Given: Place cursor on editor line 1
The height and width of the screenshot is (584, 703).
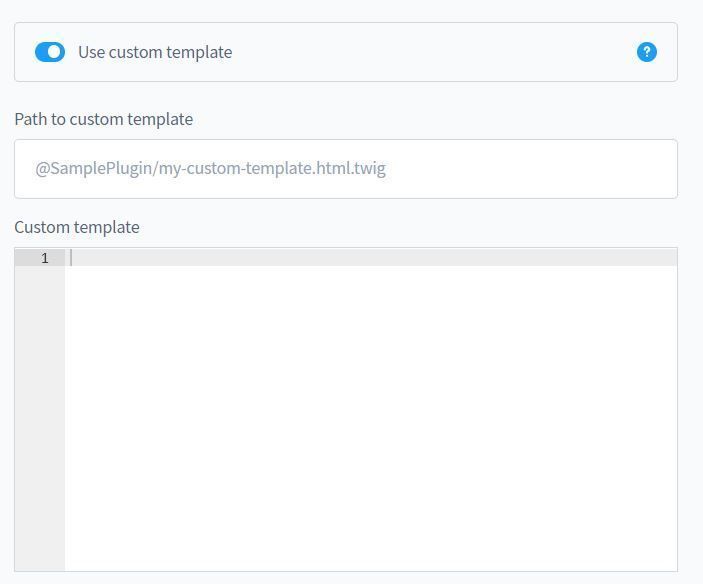Looking at the screenshot, I should (371, 258).
